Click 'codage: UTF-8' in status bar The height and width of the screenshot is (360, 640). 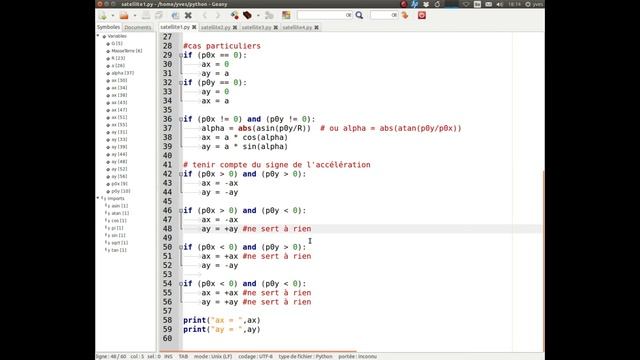tap(255, 356)
